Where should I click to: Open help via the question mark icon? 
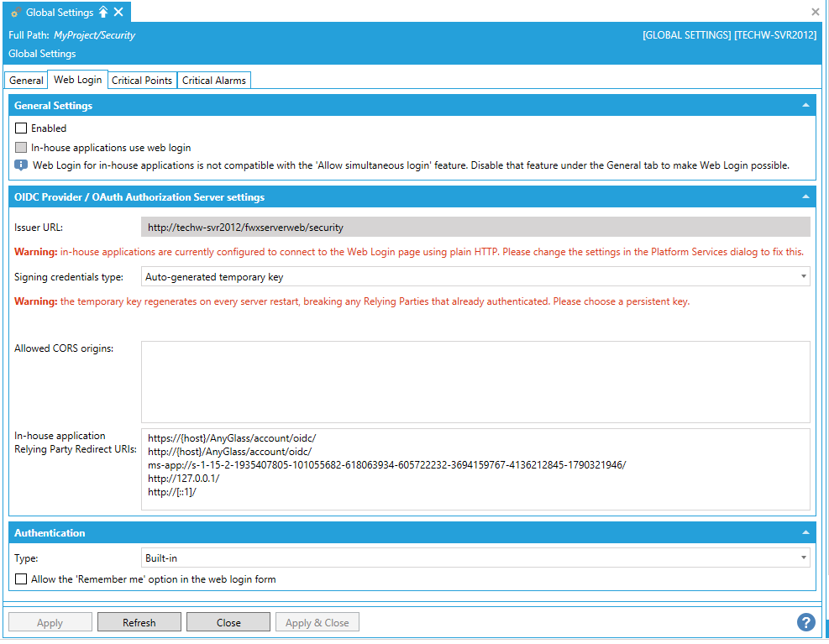pyautogui.click(x=806, y=622)
